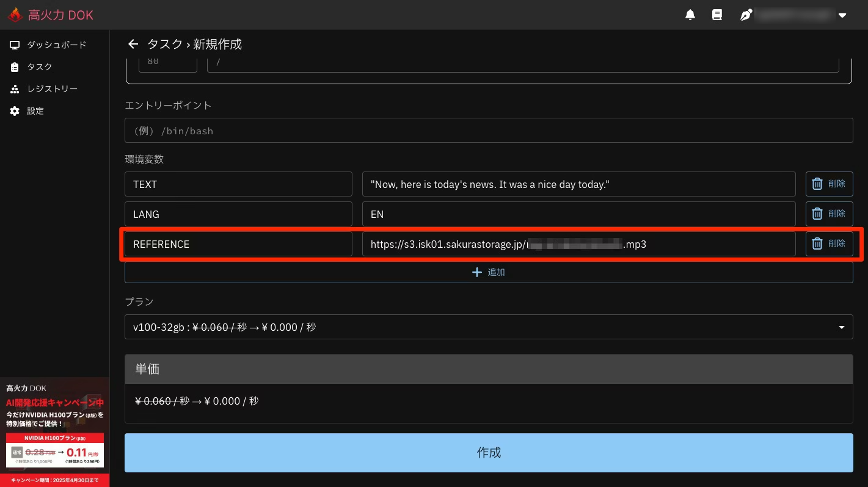Open the documentation book icon
Screen dimensions: 868x487
pyautogui.click(x=717, y=15)
